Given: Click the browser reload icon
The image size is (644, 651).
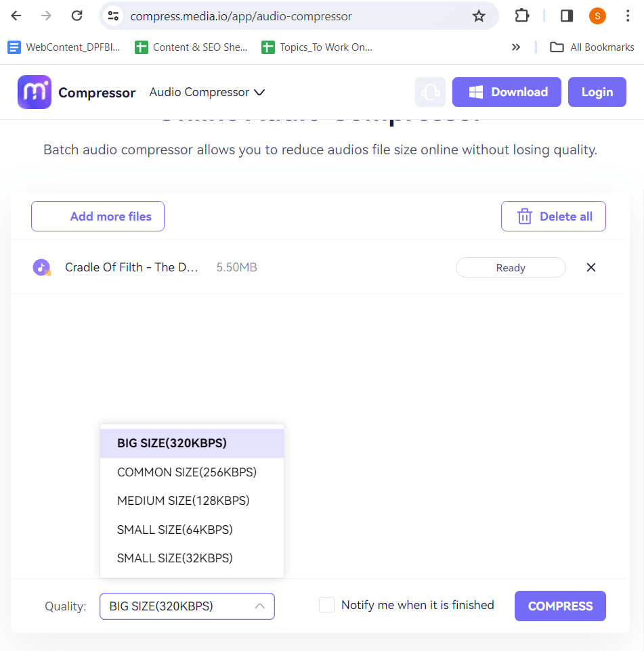Looking at the screenshot, I should (77, 16).
